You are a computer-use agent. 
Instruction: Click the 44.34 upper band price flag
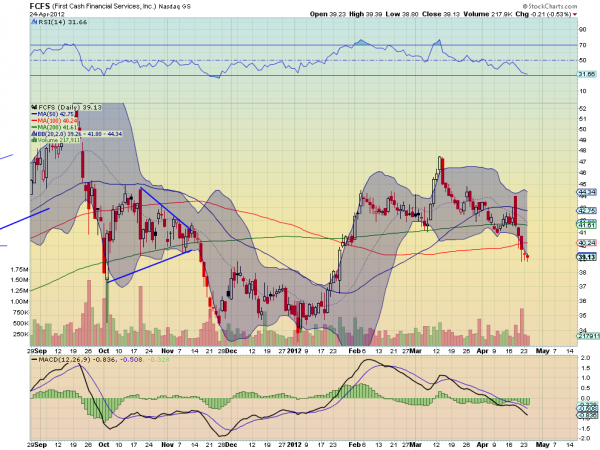pos(587,192)
